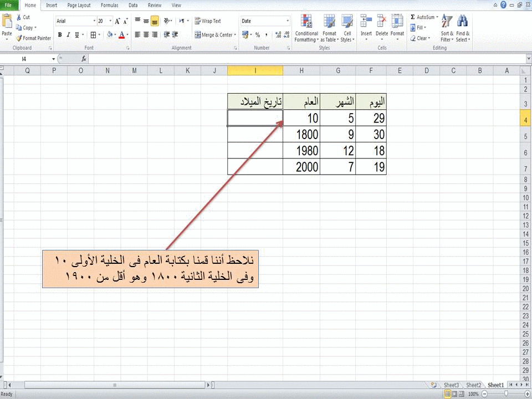
Task: Increase font size with Grow Font icon
Action: tap(117, 21)
